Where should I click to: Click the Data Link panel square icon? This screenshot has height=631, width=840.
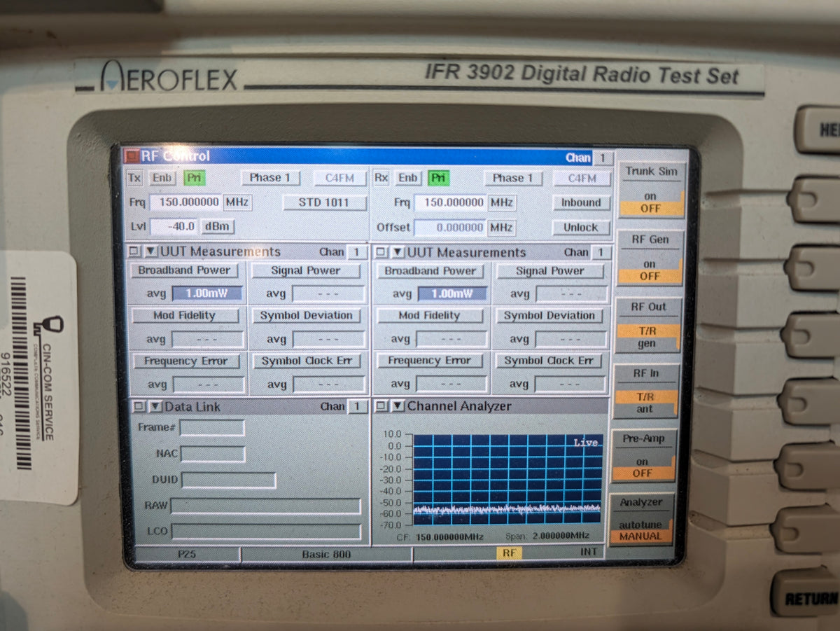[138, 406]
